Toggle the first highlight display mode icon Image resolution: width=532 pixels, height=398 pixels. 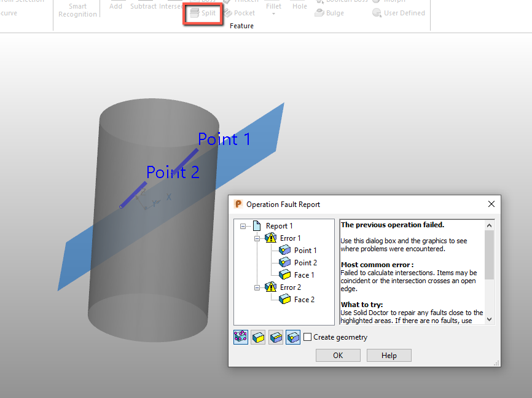pyautogui.click(x=240, y=337)
